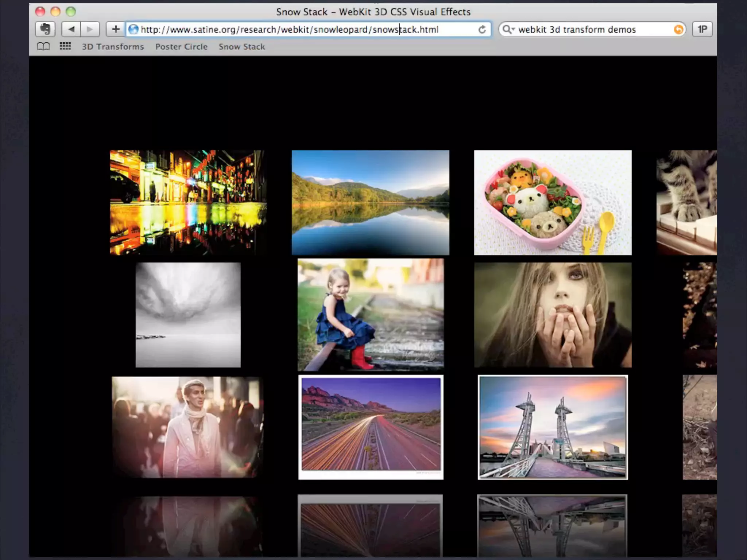Click the globe site icon in address bar

pyautogui.click(x=133, y=30)
